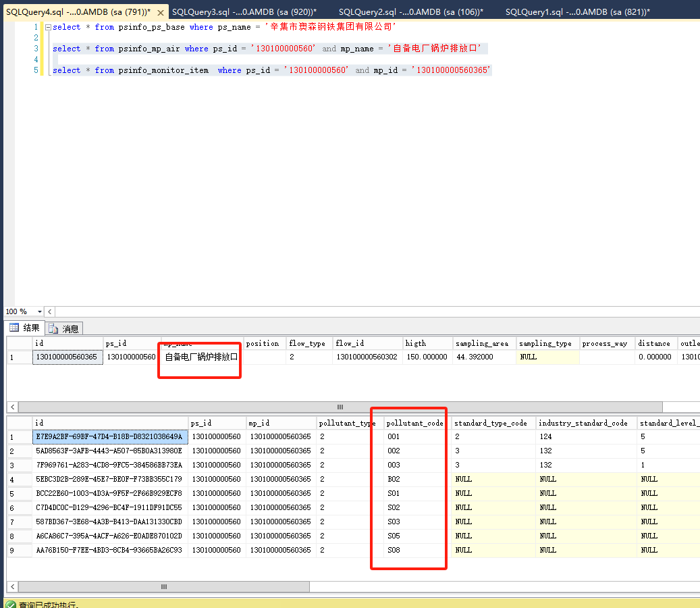Click the ps_id column header in first grid
This screenshot has width=700, height=608.
[132, 343]
